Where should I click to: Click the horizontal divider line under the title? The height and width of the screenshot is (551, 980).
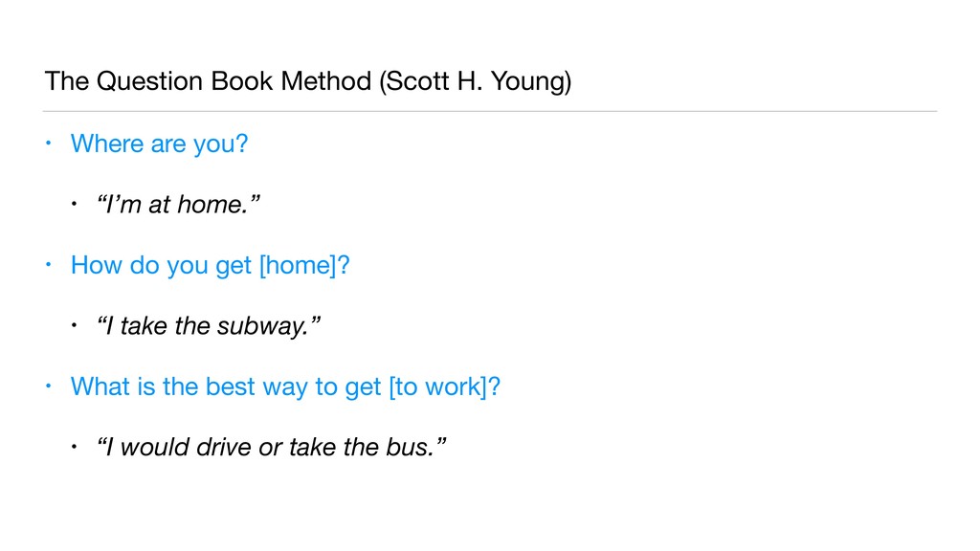pyautogui.click(x=490, y=111)
